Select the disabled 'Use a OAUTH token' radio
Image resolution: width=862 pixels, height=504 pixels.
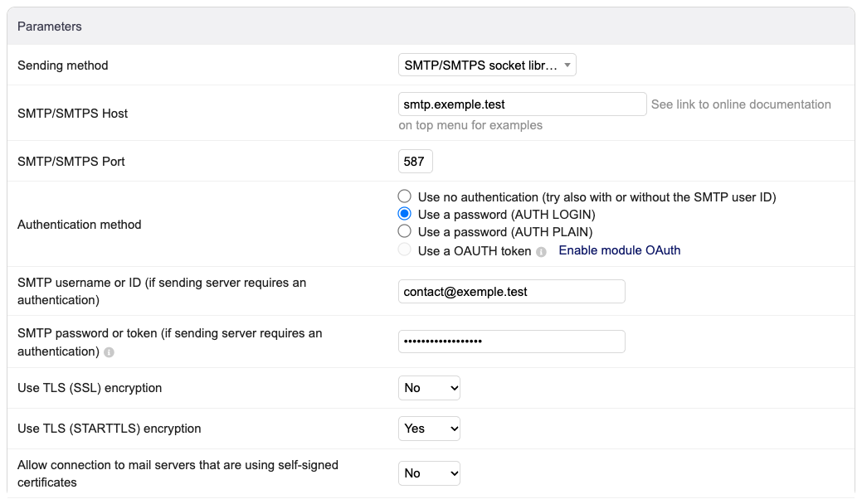pos(405,250)
